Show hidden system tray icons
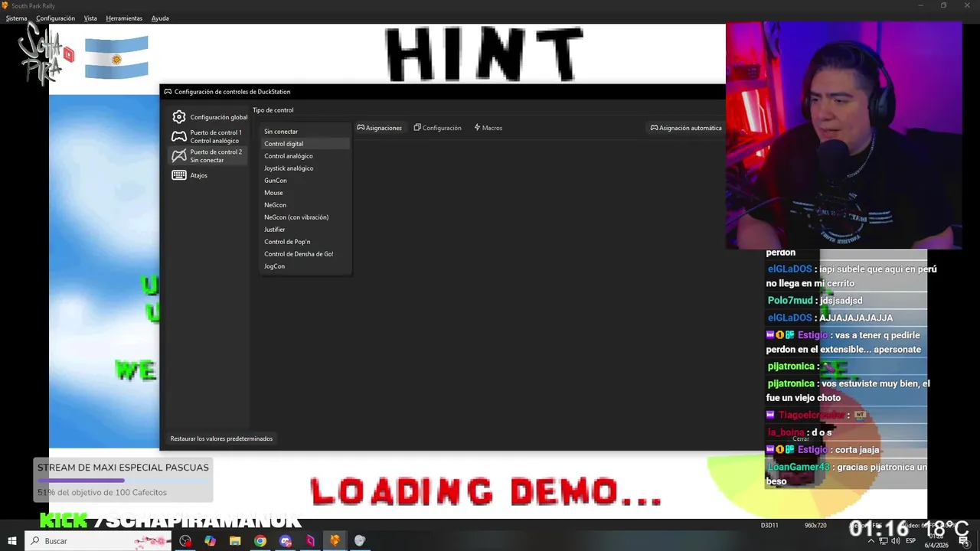980x551 pixels. click(871, 541)
